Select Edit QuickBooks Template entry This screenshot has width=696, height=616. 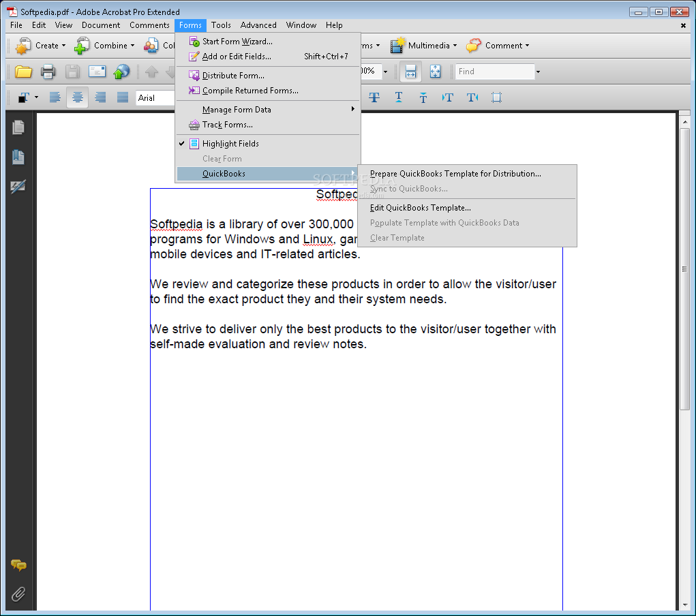point(467,208)
